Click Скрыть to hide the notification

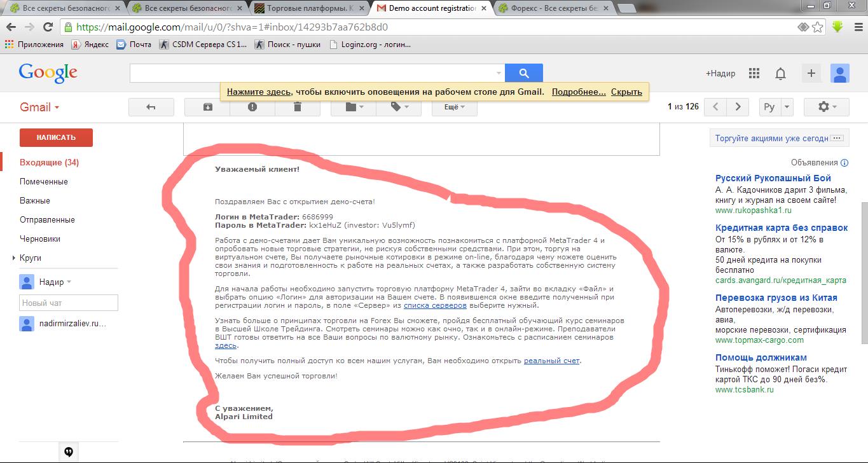pyautogui.click(x=626, y=92)
